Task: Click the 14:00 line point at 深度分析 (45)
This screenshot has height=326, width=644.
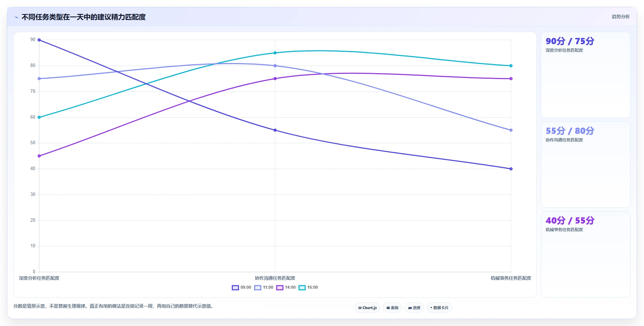Action: tap(39, 156)
